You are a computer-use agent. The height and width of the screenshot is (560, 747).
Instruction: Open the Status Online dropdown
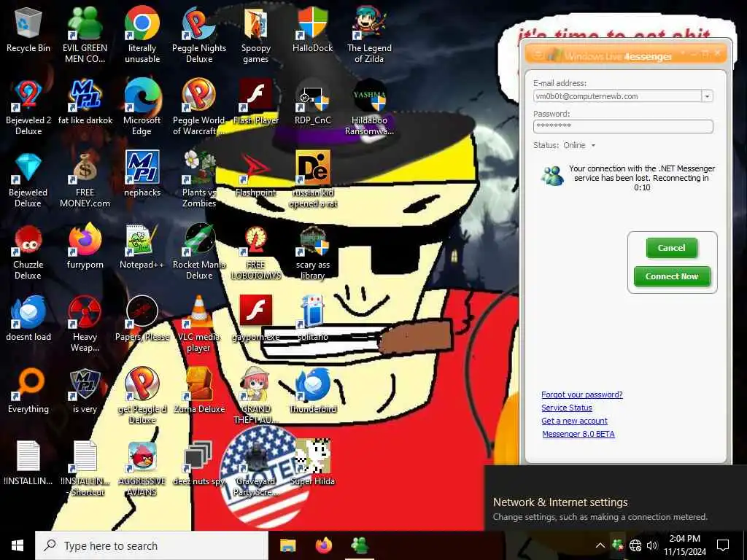pos(594,145)
